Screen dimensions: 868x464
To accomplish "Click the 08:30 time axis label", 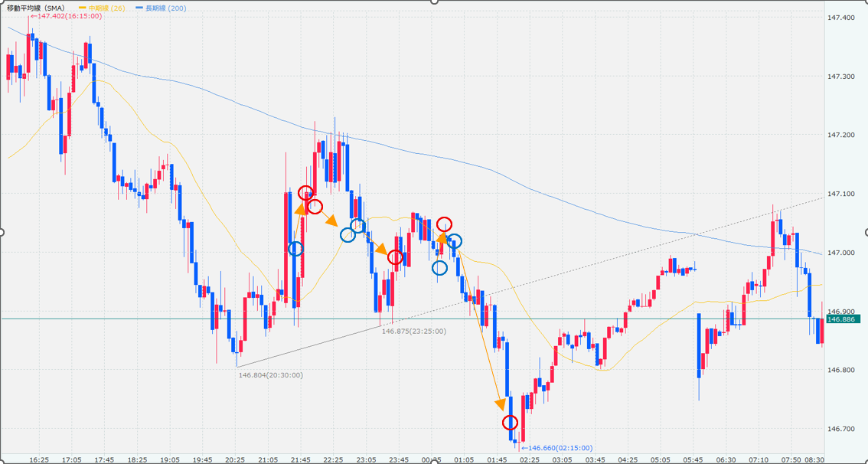I will [814, 459].
